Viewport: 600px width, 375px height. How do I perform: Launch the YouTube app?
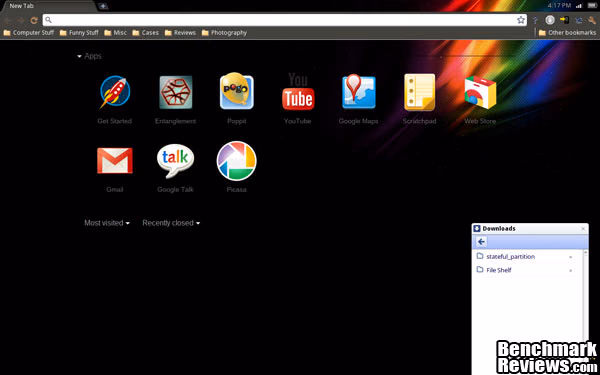(298, 92)
